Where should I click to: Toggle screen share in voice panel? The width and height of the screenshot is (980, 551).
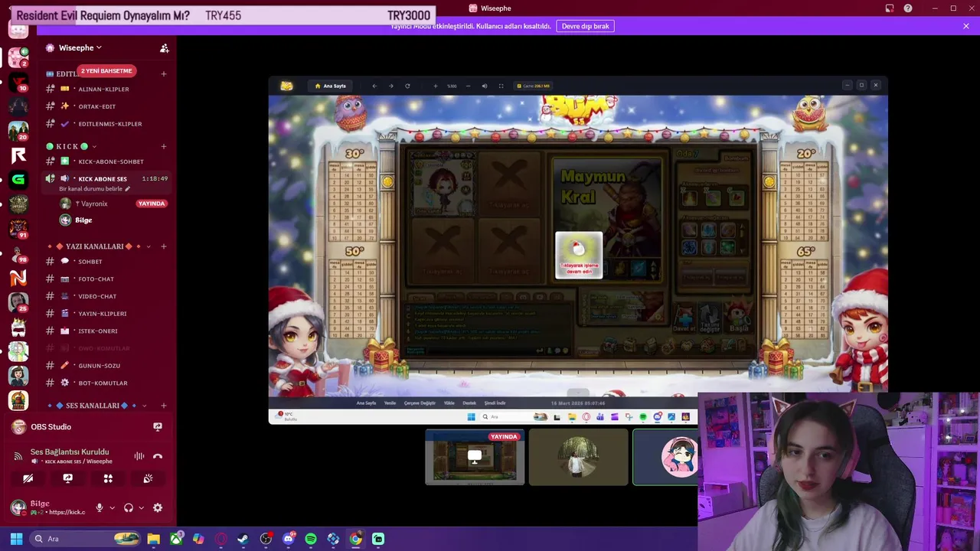point(68,478)
